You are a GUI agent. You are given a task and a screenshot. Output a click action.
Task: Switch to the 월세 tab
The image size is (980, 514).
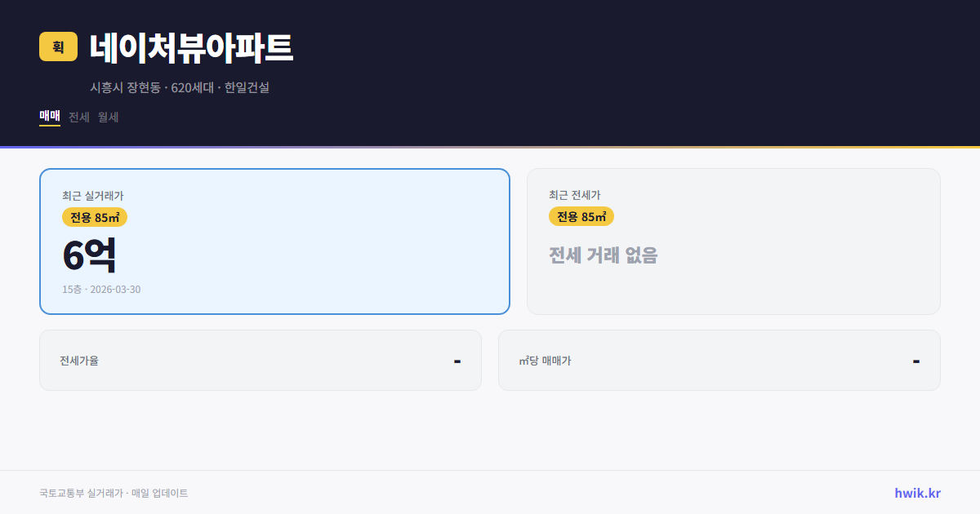(x=106, y=117)
